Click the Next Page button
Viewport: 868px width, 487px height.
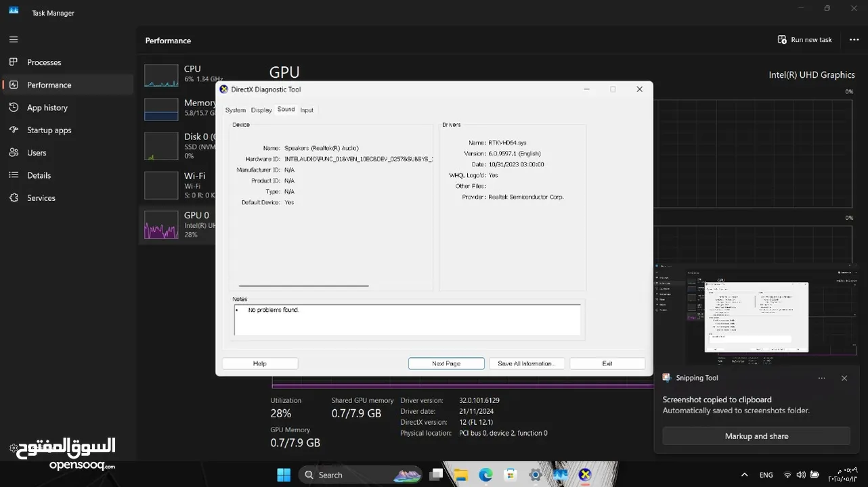coord(446,363)
